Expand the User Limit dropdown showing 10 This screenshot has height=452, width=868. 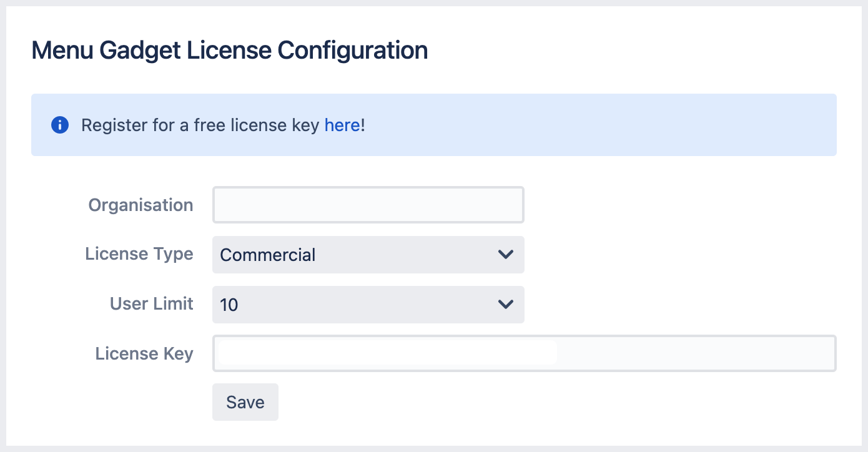pyautogui.click(x=368, y=305)
